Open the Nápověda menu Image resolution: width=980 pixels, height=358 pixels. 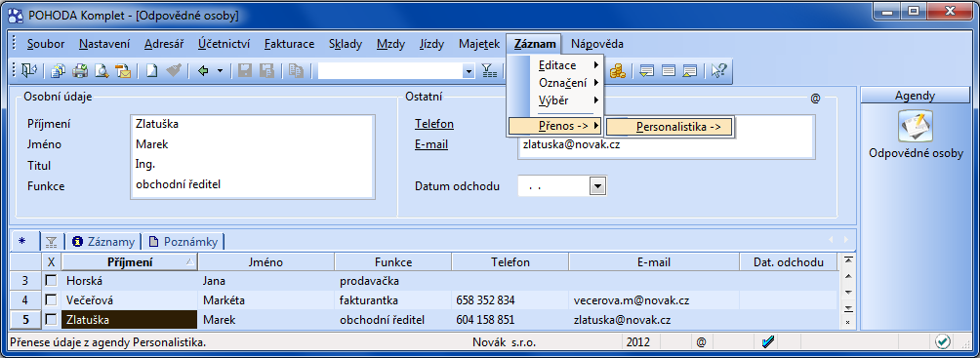596,44
